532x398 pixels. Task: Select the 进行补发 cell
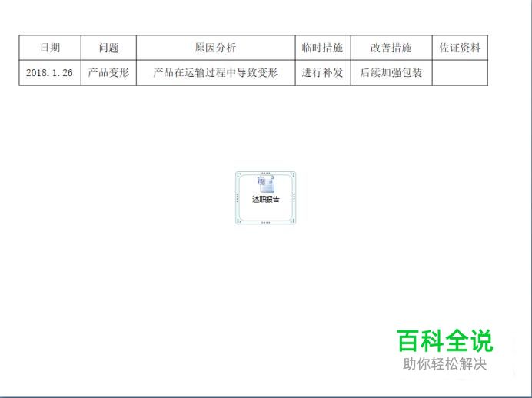323,72
